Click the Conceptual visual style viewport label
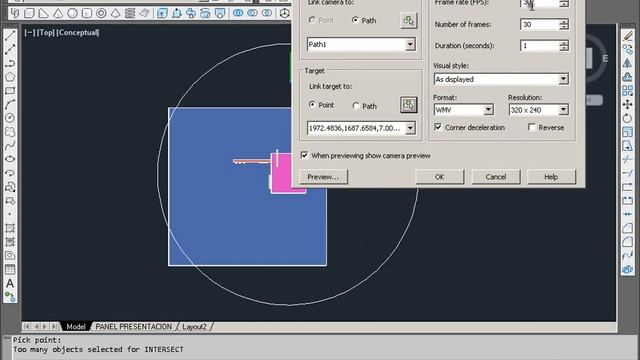The height and width of the screenshot is (360, 640). click(78, 32)
